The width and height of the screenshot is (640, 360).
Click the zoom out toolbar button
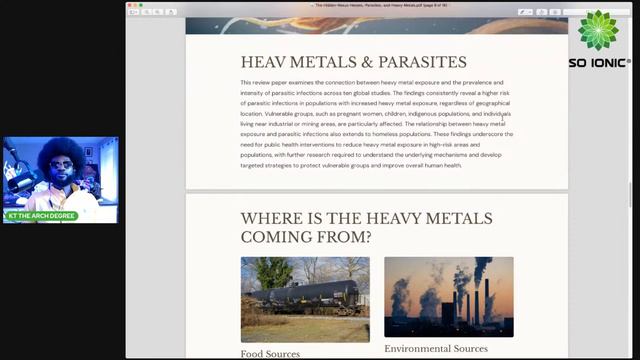click(147, 12)
